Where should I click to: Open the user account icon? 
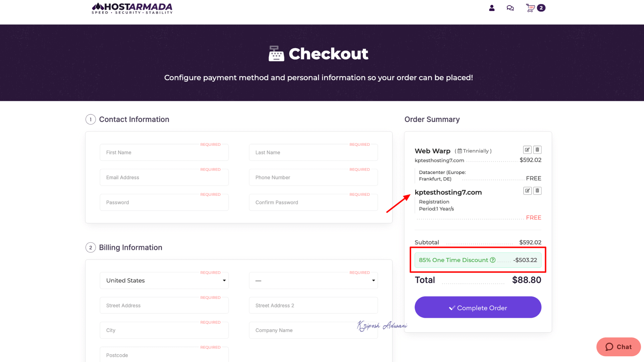coord(492,8)
